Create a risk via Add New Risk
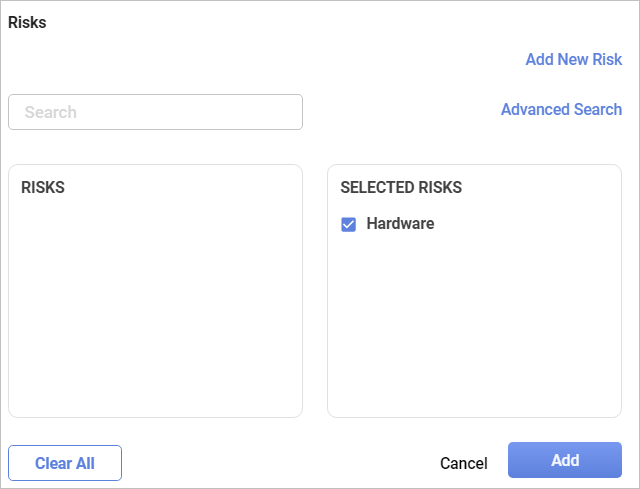Screen dimensions: 640x489 (573, 59)
